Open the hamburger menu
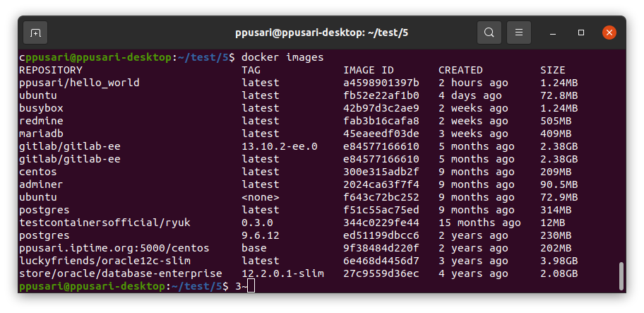 click(x=519, y=33)
